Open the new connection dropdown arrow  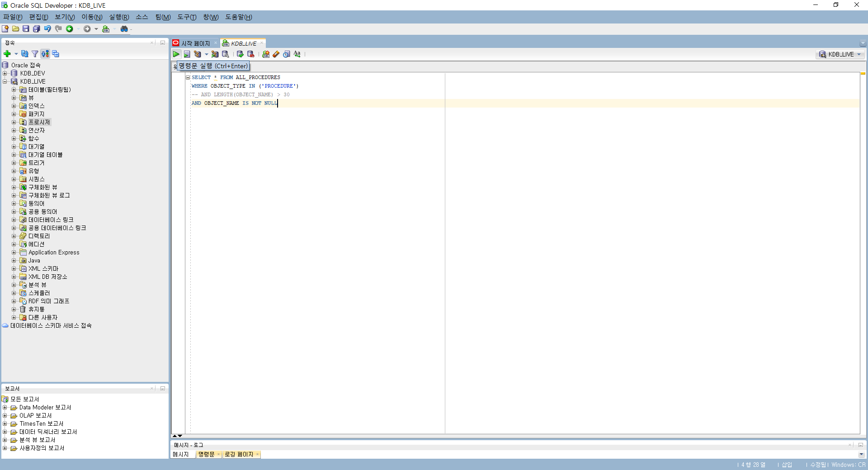[x=16, y=54]
